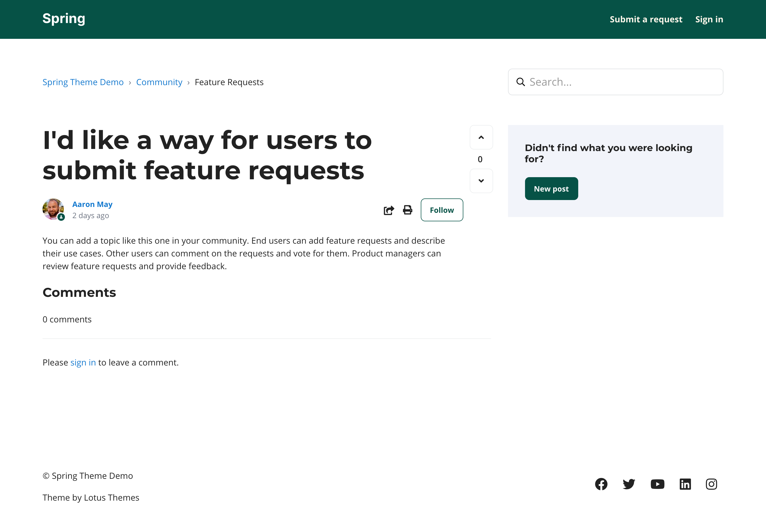The image size is (766, 532).
Task: Open the Instagram footer icon
Action: point(711,484)
